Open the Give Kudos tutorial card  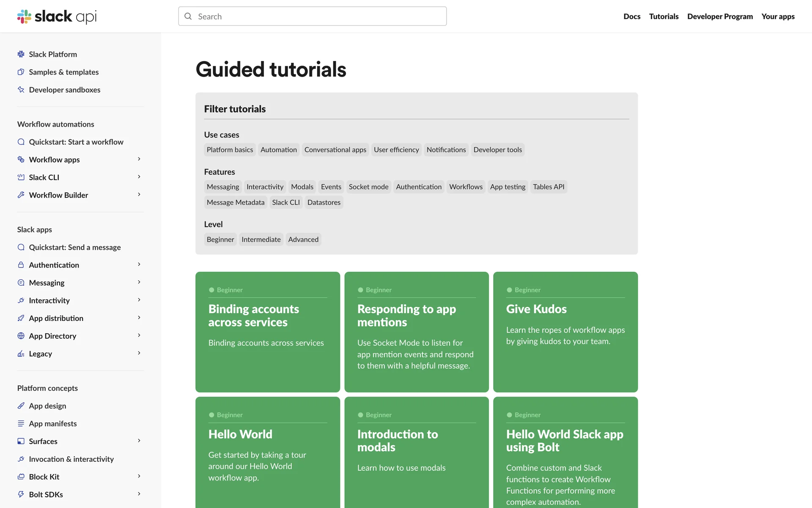point(565,332)
